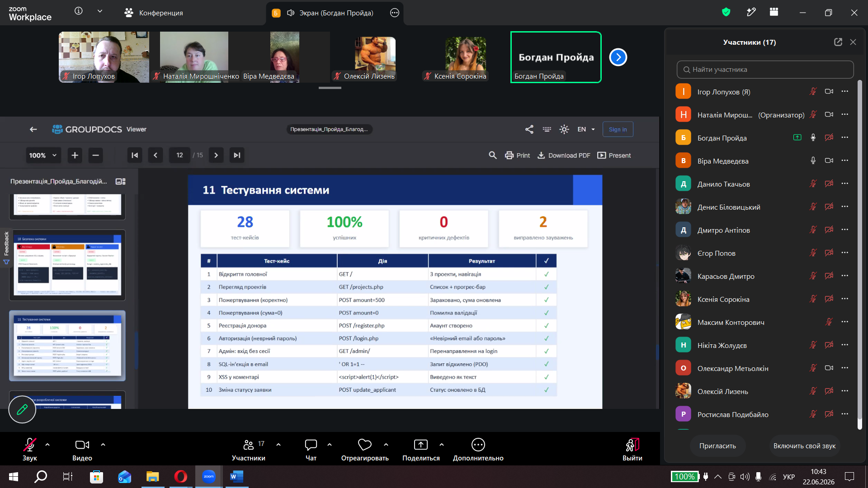Expand the Zoom Workplace dropdown chevron

[100, 11]
